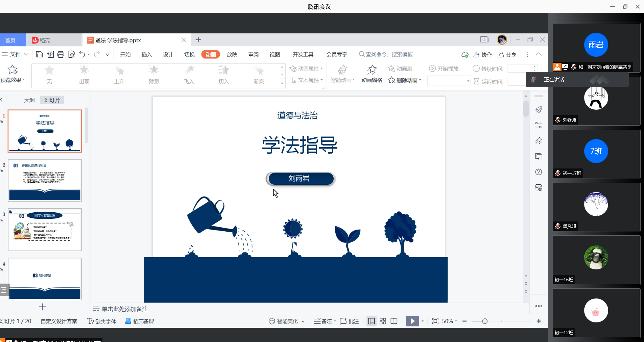
Task: Switch to slide sorter grid view
Action: 383,321
